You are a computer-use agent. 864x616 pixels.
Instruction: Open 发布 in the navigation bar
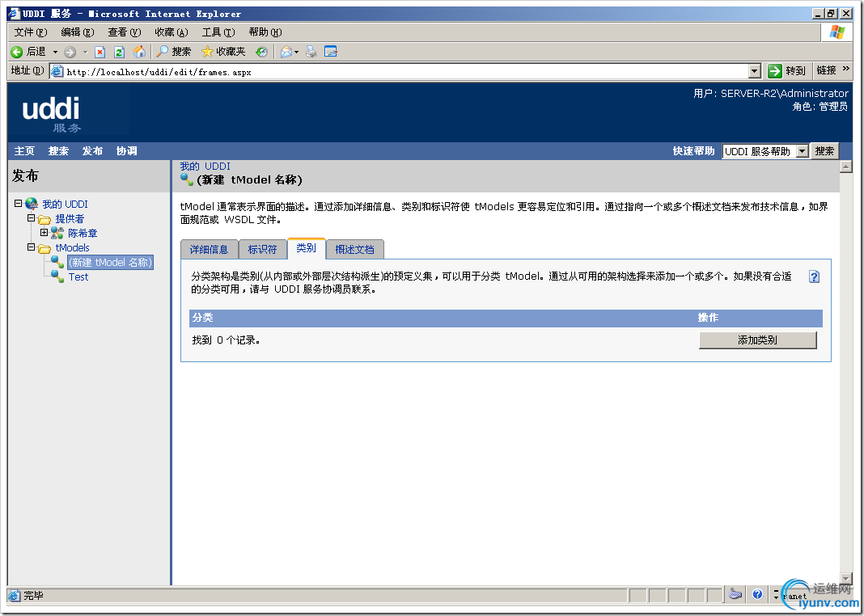[92, 151]
